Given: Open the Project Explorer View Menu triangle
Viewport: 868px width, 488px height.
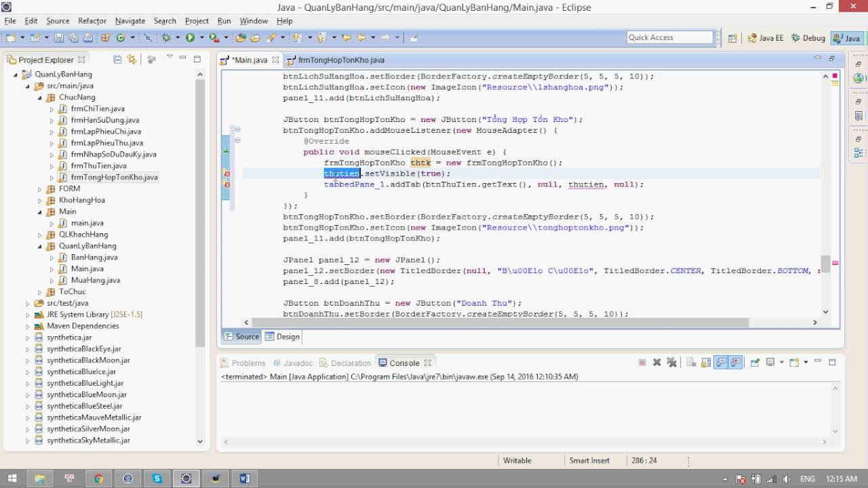Looking at the screenshot, I should click(x=170, y=58).
